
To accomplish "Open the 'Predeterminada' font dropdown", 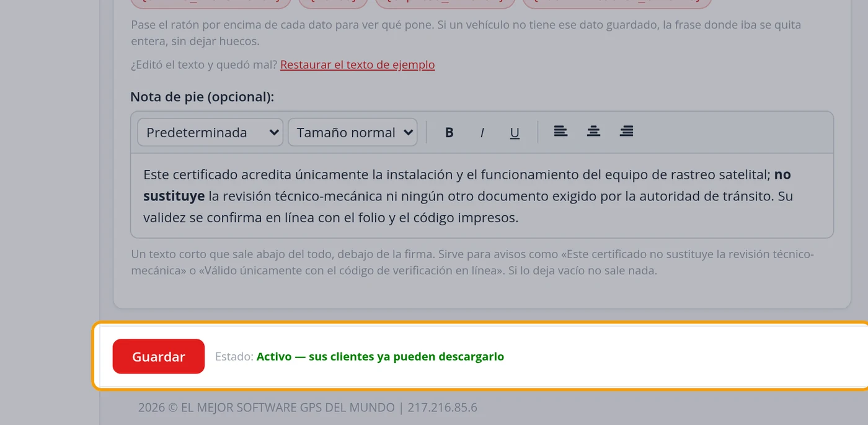I will point(210,132).
